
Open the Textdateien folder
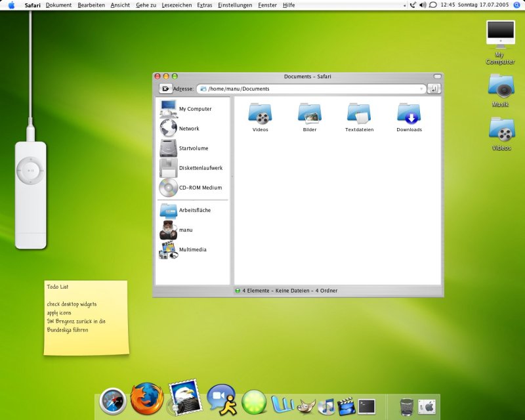359,117
